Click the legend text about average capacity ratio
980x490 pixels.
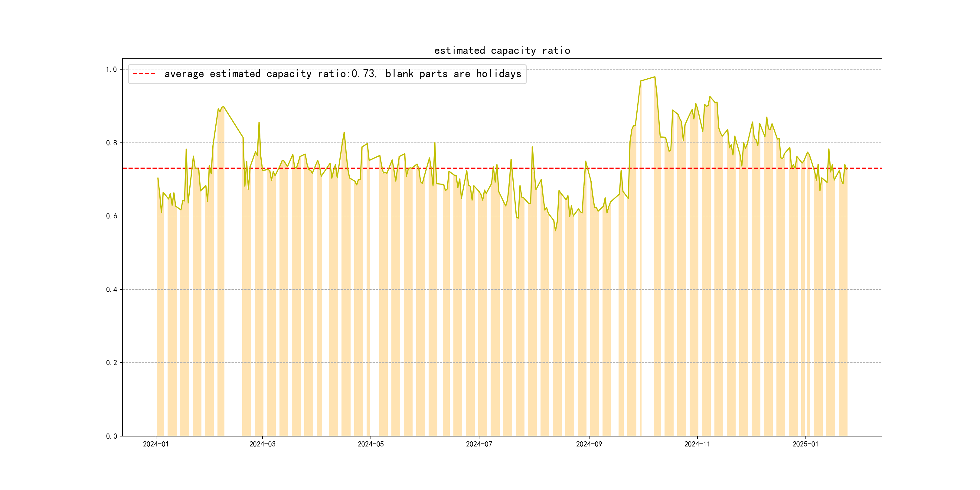342,74
